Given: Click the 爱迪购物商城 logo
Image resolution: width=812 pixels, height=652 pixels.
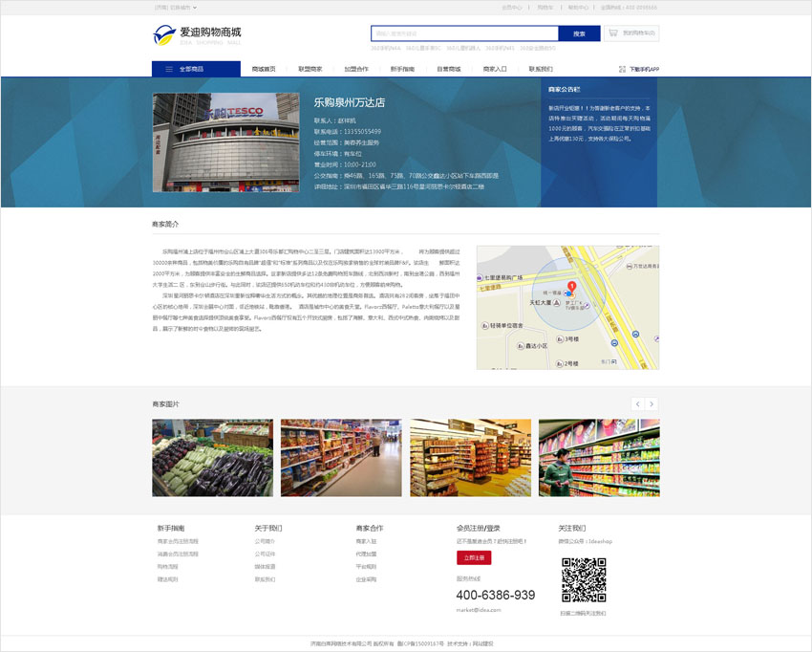Looking at the screenshot, I should 197,36.
